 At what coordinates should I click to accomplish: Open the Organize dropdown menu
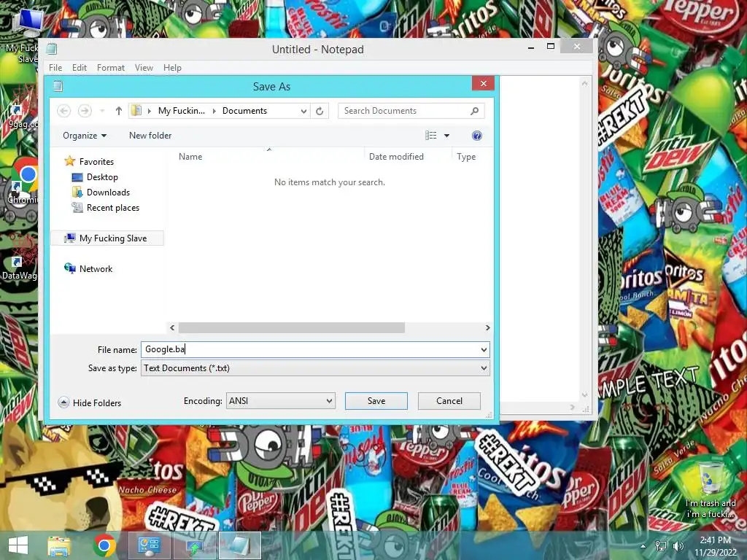coord(85,136)
